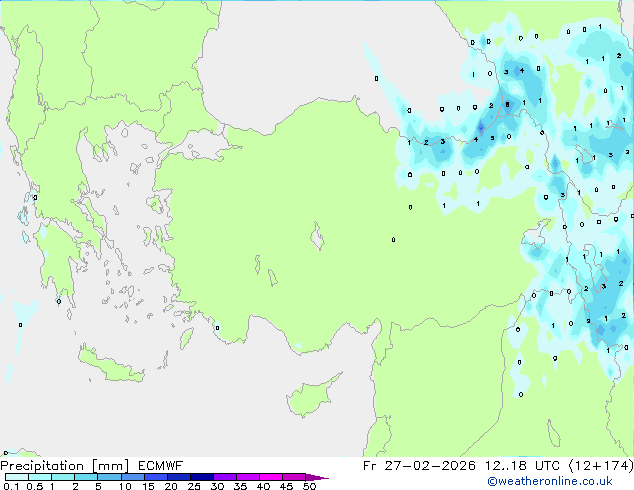The width and height of the screenshot is (634, 490).
Task: Select the 30–35 mm purple swatch
Action: tap(225, 477)
